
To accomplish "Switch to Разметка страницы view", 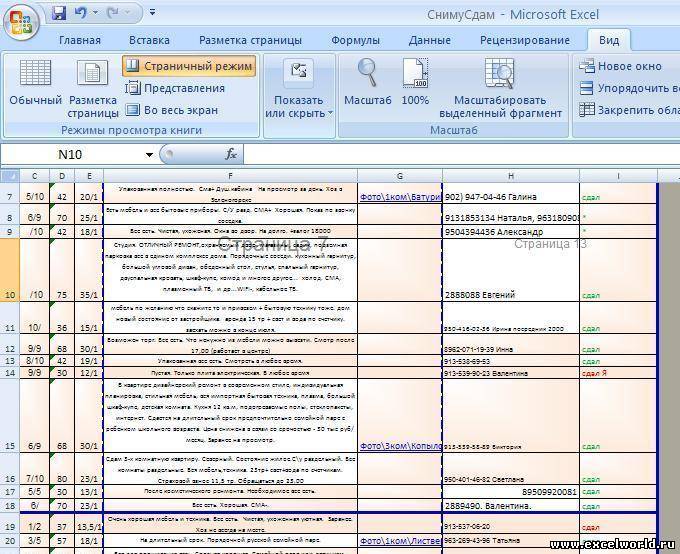I will click(93, 89).
